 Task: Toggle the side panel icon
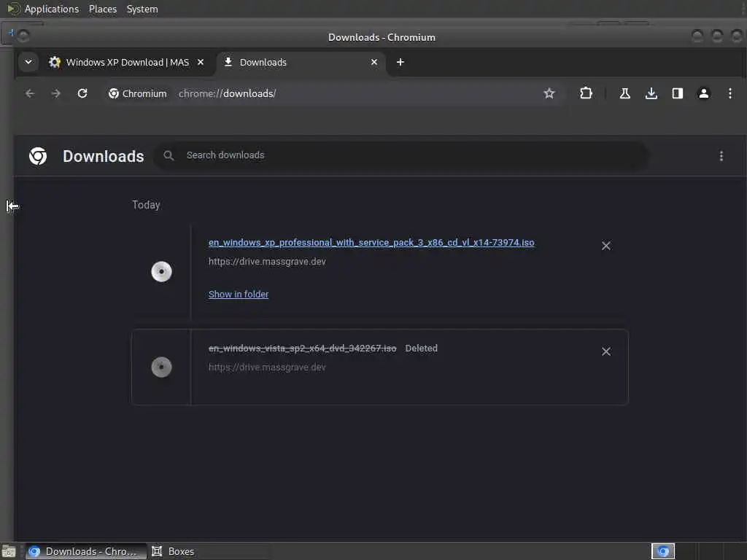click(678, 93)
